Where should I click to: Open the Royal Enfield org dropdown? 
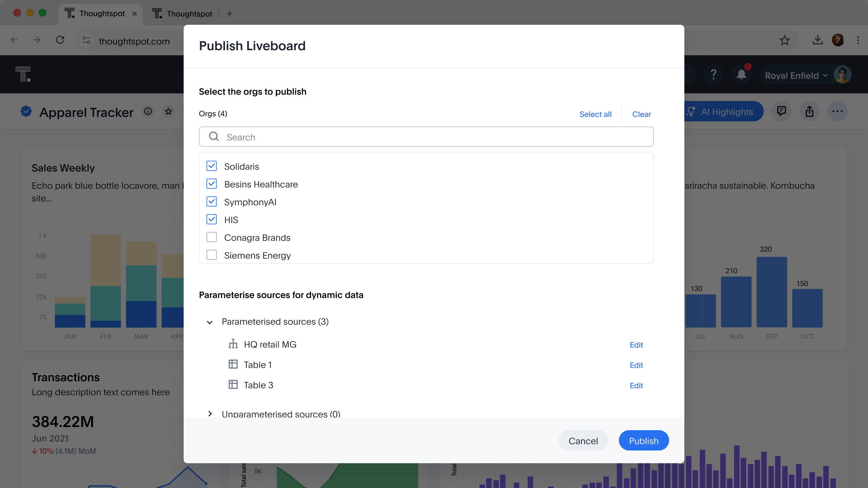[x=796, y=75]
